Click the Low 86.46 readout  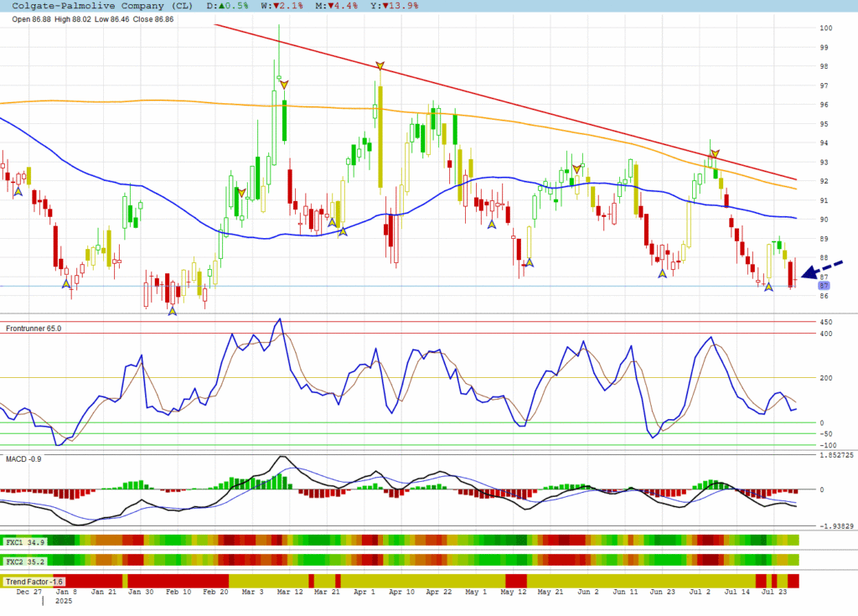tap(112, 19)
